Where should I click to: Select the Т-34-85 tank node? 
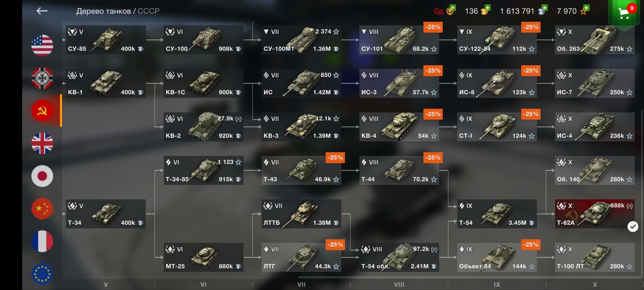[203, 170]
